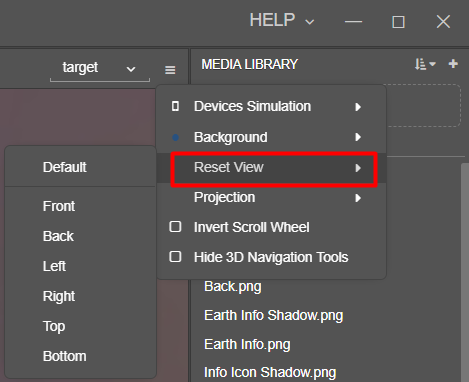Click the sort media library icon
Image resolution: width=469 pixels, height=382 pixels.
(x=425, y=64)
